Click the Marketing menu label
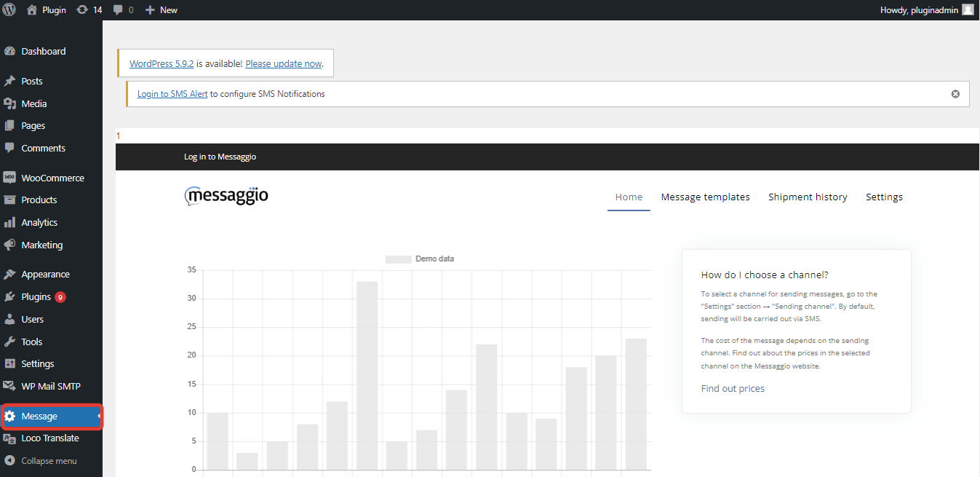 (42, 245)
